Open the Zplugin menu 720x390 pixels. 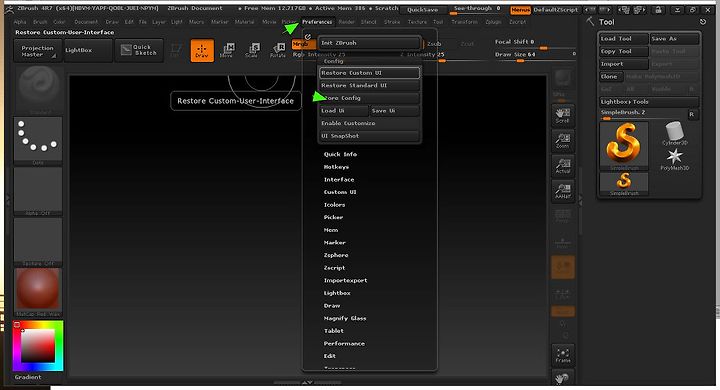(x=493, y=22)
